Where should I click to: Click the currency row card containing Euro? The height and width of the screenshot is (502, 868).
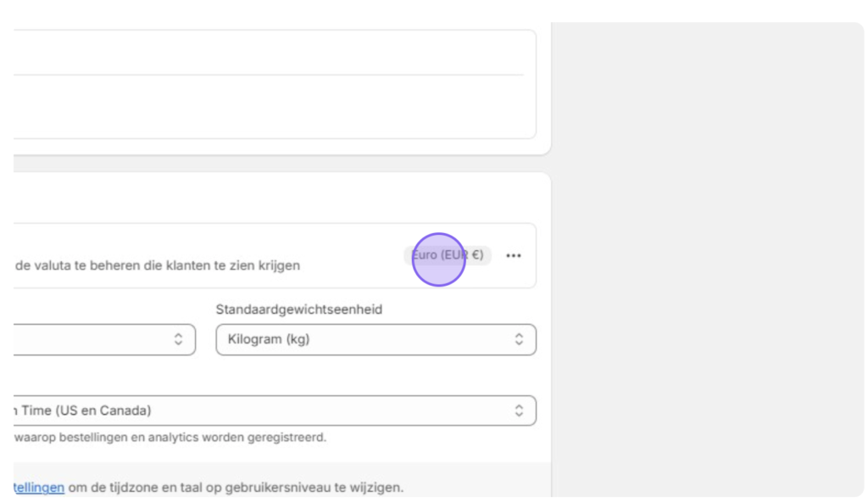click(x=275, y=255)
